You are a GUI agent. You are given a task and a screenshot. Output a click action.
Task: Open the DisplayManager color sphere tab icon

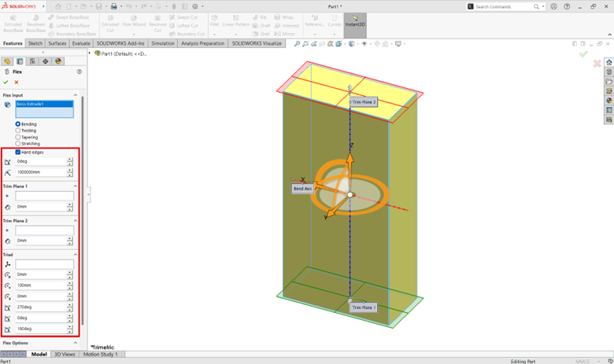coord(57,61)
